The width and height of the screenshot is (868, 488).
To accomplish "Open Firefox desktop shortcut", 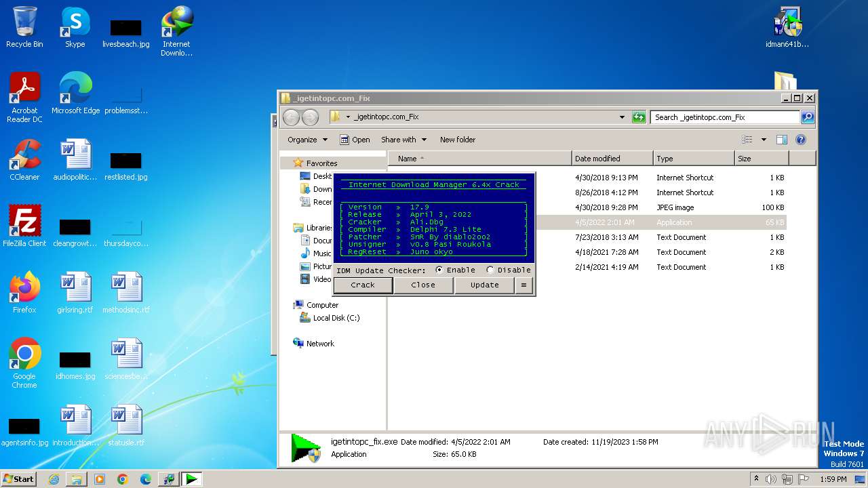I will (x=24, y=293).
